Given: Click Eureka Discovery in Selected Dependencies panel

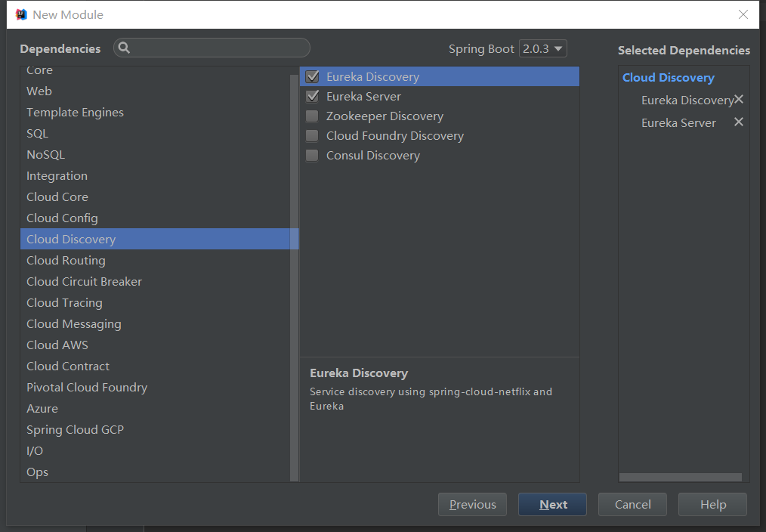Looking at the screenshot, I should [x=687, y=101].
